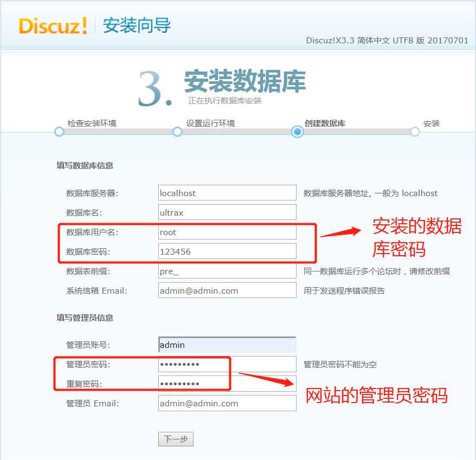This screenshot has height=460, width=476.
Task: Click the hint 用于发送程序错误报告
Action: [x=344, y=291]
